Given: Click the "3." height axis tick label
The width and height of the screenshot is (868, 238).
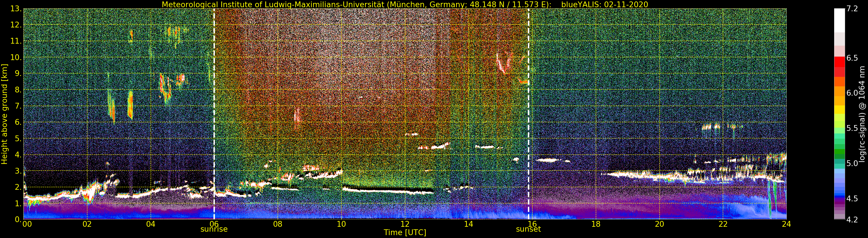Looking at the screenshot, I should point(18,171).
